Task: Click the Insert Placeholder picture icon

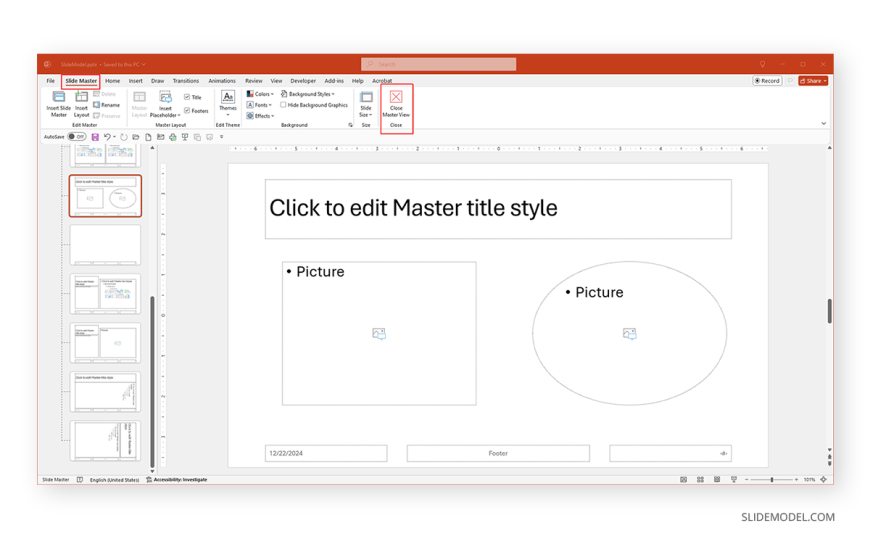Action: pyautogui.click(x=165, y=97)
